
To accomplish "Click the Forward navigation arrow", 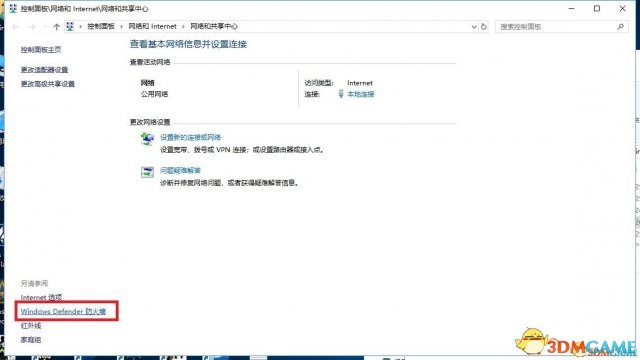I will (x=31, y=27).
